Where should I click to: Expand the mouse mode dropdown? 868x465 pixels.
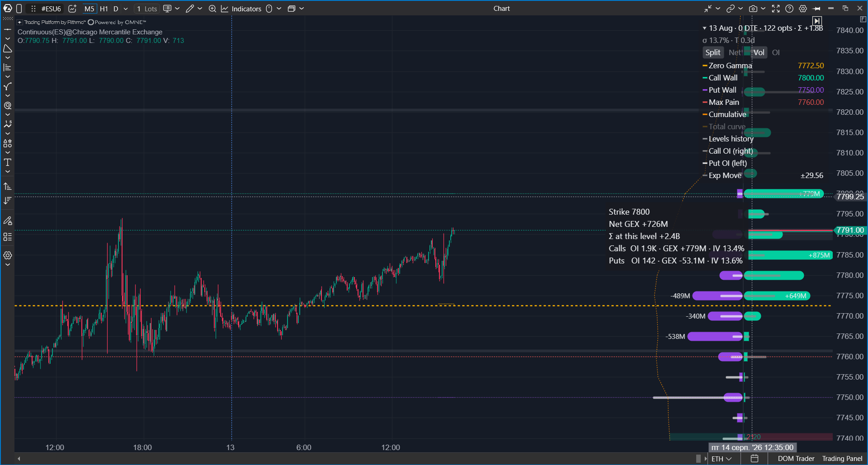[x=279, y=9]
